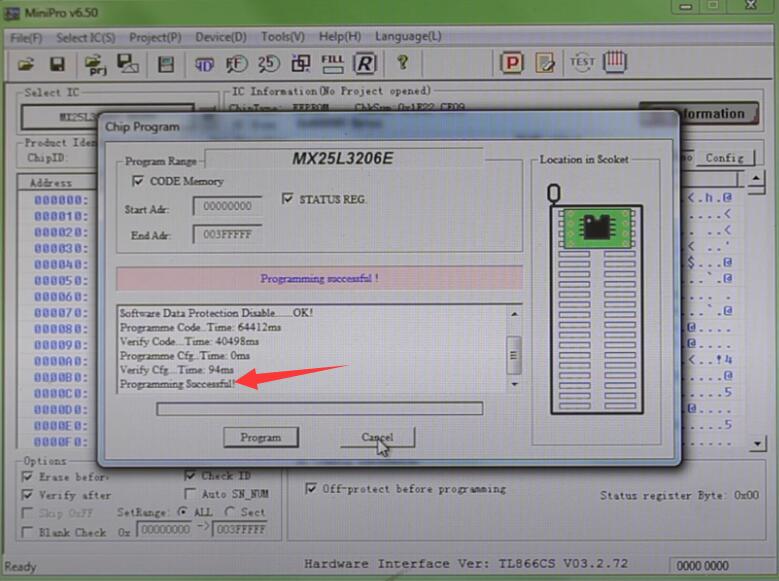Viewport: 779px width, 581px height.
Task: Click the 25 flash search icon
Action: coord(269,64)
